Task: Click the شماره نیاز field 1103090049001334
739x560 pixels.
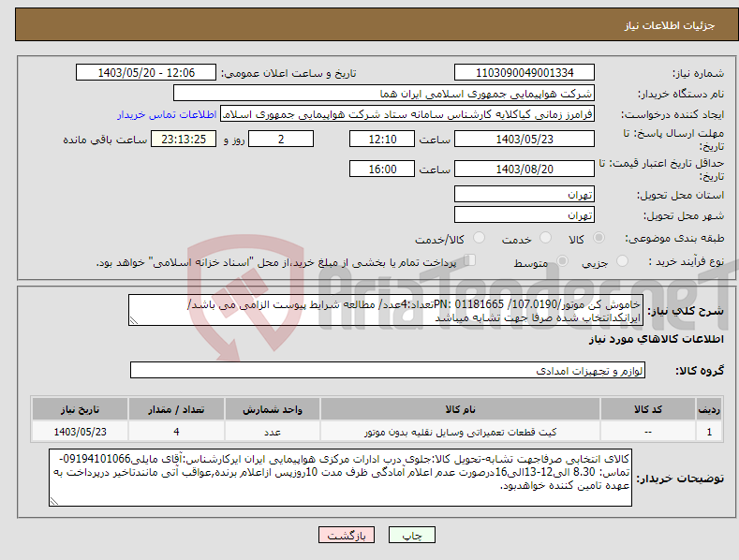Action: pyautogui.click(x=525, y=73)
